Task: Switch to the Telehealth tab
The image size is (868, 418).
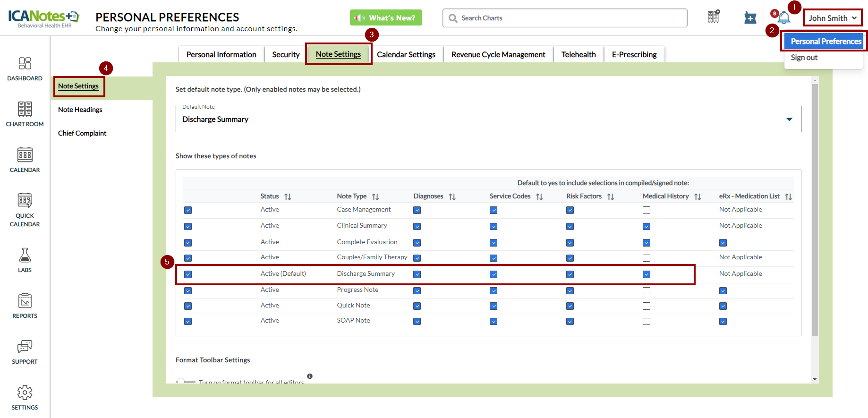Action: click(x=578, y=54)
